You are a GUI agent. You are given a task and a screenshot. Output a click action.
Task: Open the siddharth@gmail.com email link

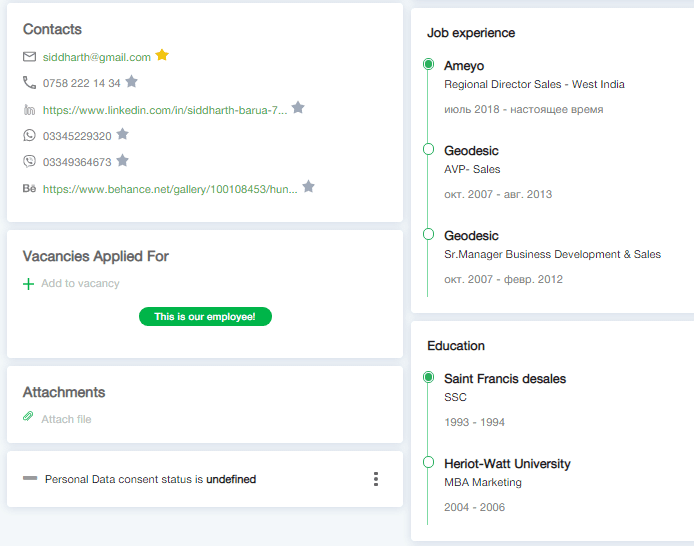[96, 57]
